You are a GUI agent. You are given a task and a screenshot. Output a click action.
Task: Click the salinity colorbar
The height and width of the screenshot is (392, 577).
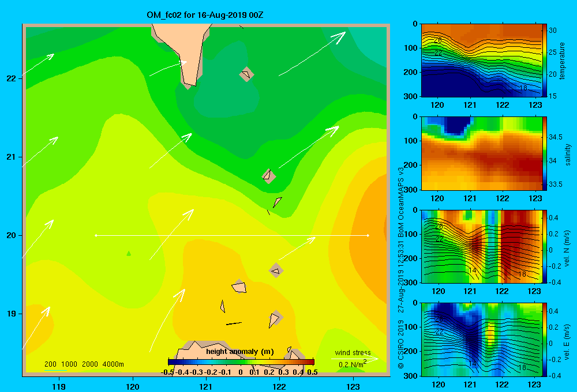pos(544,153)
